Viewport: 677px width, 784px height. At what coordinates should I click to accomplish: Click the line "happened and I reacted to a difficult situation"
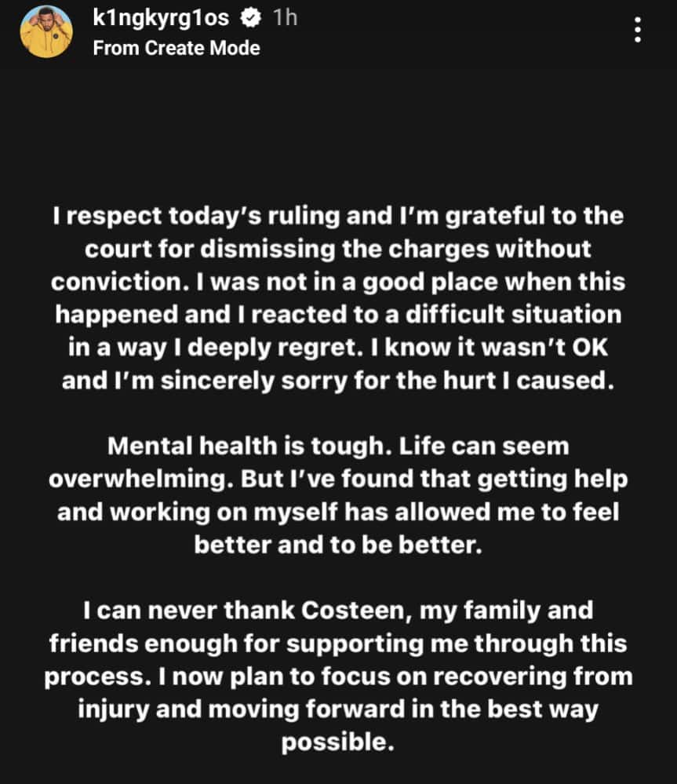337,315
